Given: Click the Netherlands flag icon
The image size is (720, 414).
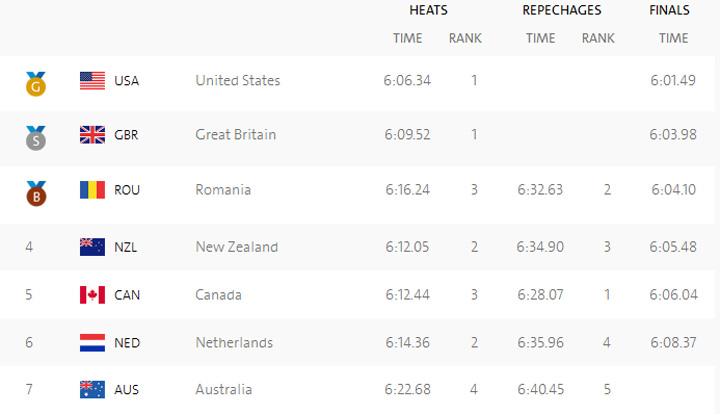Looking at the screenshot, I should 92,343.
